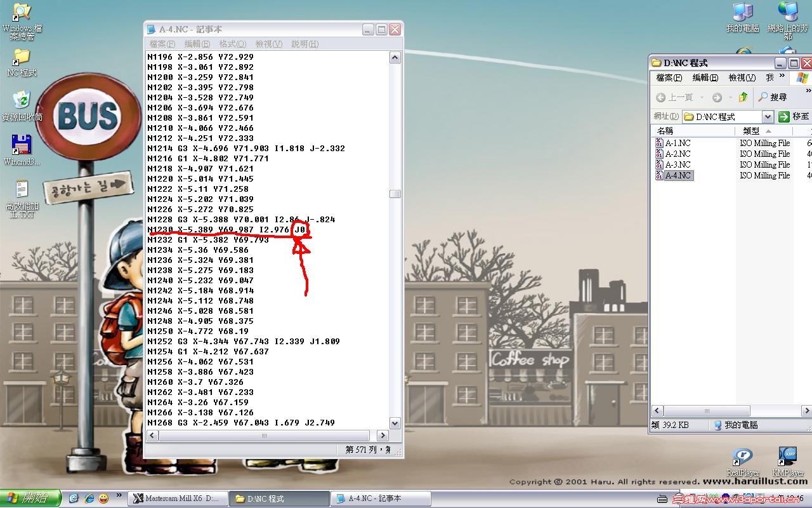Screen dimensions: 812x508
Task: Sort files by the 名稱 column header
Action: pyautogui.click(x=693, y=131)
